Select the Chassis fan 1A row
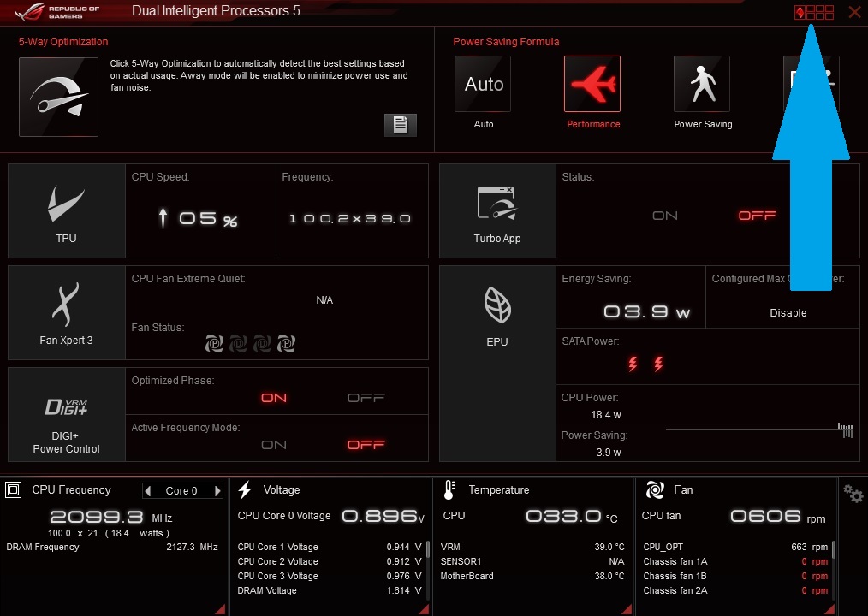The image size is (868, 616). 735,562
